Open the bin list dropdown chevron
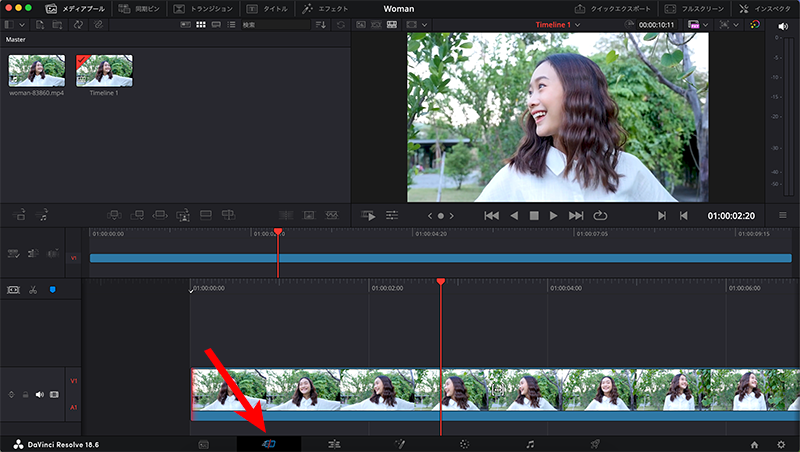Viewport: 800px width, 452px height. (x=22, y=24)
